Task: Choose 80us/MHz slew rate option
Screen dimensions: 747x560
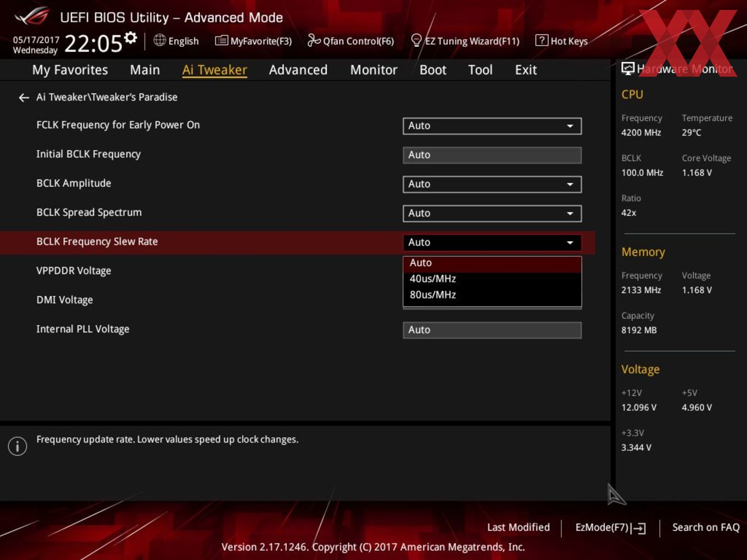Action: tap(492, 295)
